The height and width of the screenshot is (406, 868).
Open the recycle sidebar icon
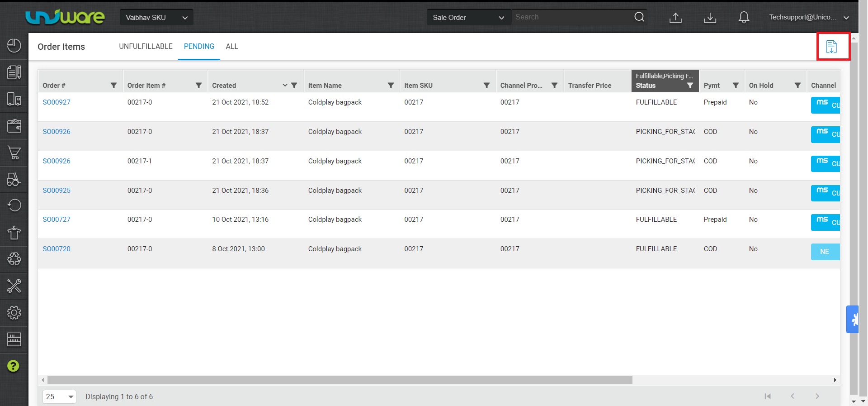point(14,259)
